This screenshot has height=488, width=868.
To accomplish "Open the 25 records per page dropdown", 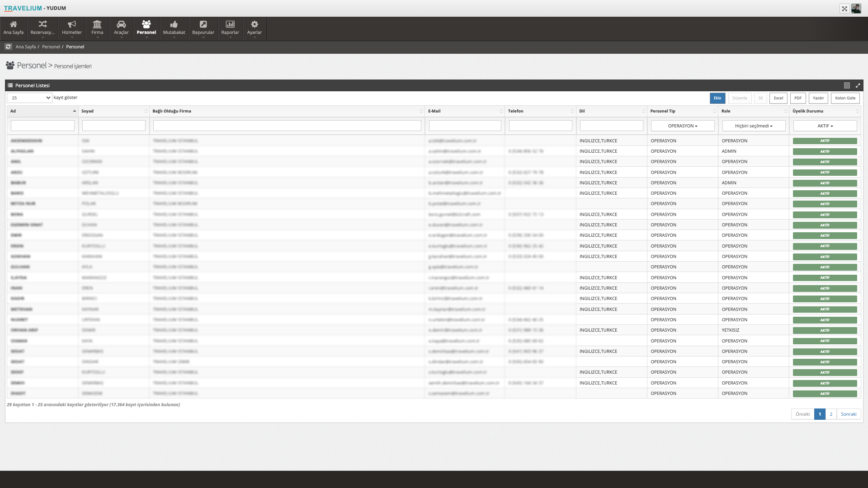I will click(29, 98).
